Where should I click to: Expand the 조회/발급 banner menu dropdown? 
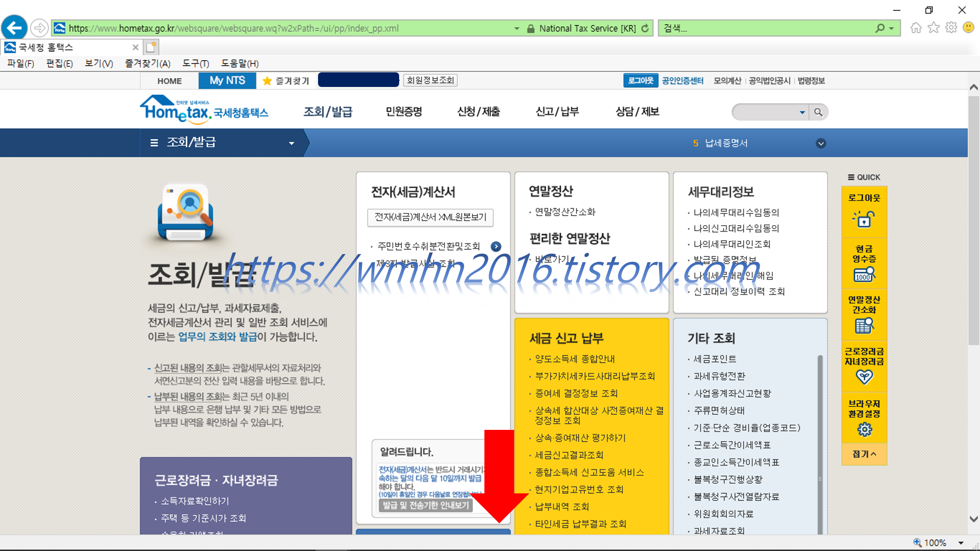[x=291, y=143]
